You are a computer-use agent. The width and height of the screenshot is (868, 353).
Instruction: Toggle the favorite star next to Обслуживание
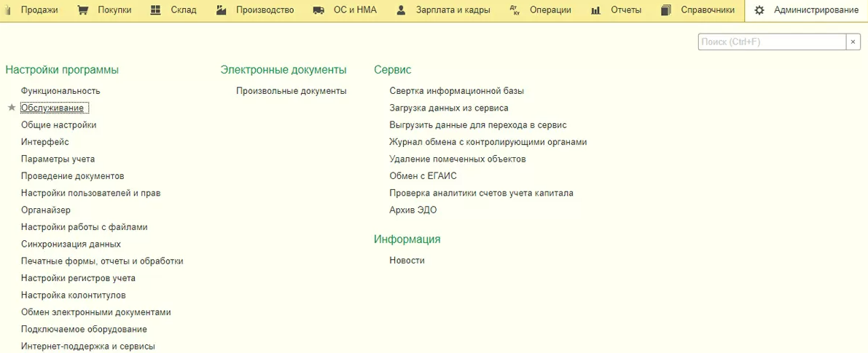click(x=11, y=108)
